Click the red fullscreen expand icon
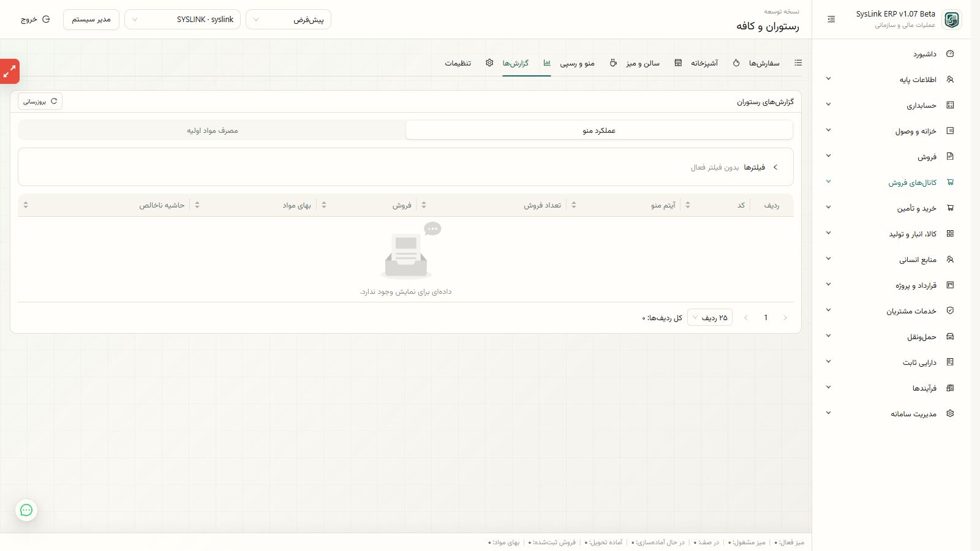 point(10,72)
